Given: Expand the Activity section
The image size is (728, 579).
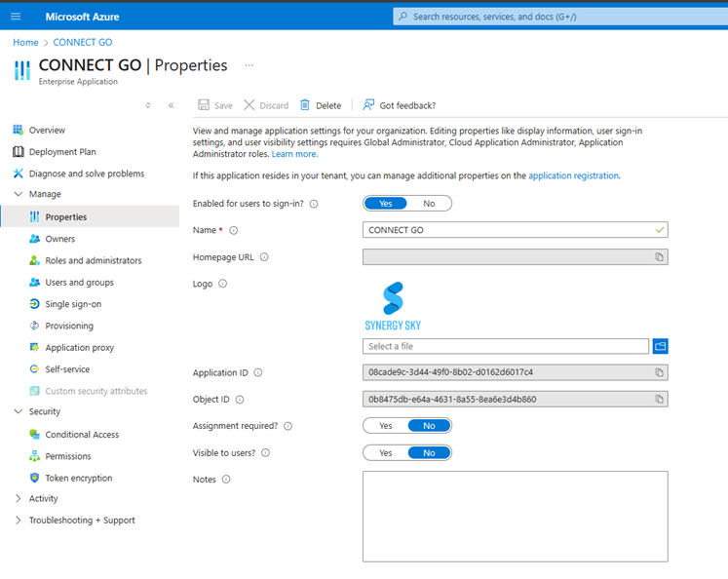Looking at the screenshot, I should 19,498.
